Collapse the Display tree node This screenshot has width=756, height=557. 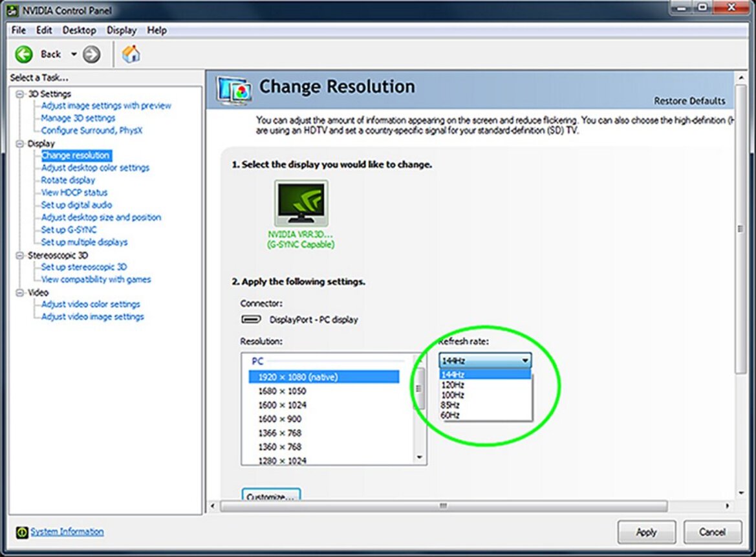20,144
